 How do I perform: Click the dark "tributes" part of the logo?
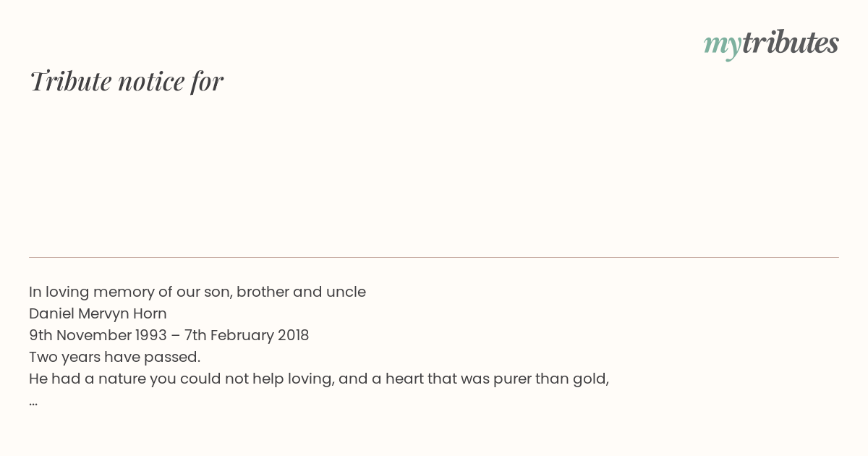pyautogui.click(x=791, y=43)
